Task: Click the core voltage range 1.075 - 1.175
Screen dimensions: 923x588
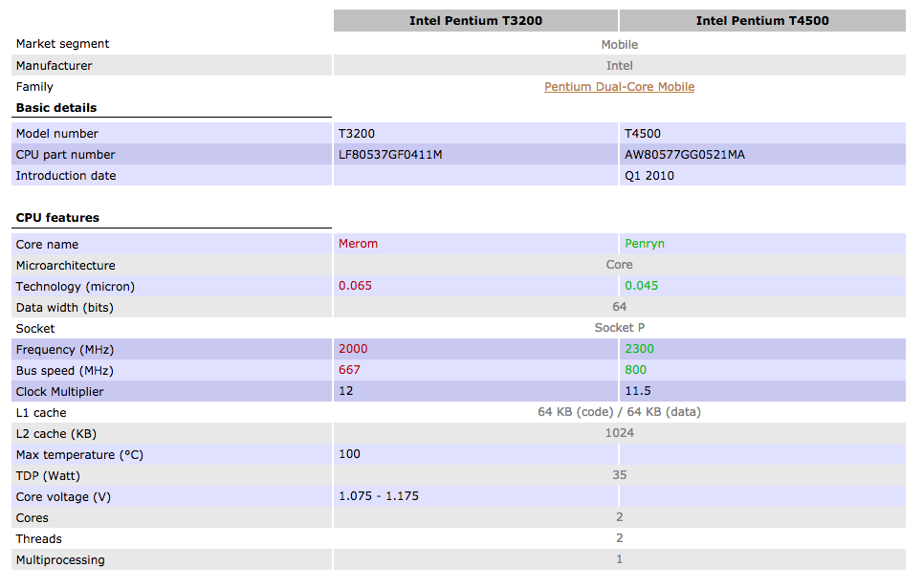Action: pos(381,496)
